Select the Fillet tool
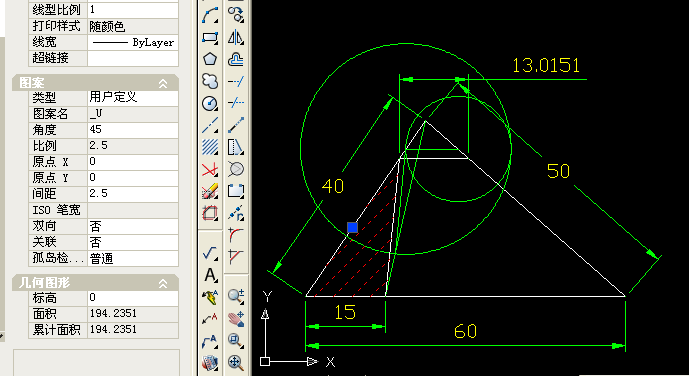 [x=236, y=235]
